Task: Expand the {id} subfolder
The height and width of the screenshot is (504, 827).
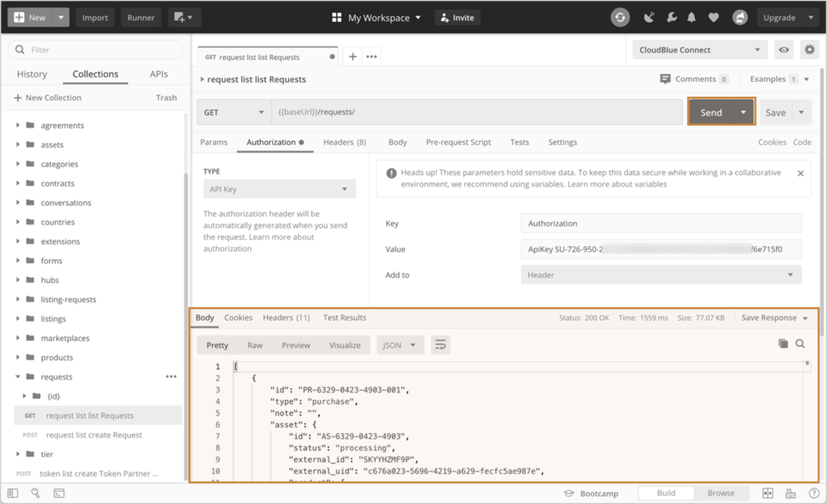Action: pos(24,396)
